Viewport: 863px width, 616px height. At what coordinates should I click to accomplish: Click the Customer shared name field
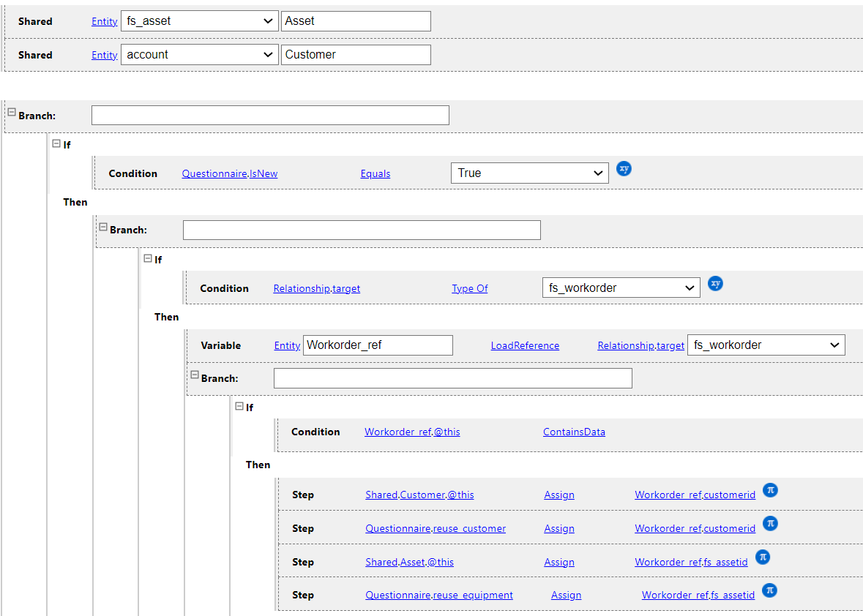(x=356, y=55)
